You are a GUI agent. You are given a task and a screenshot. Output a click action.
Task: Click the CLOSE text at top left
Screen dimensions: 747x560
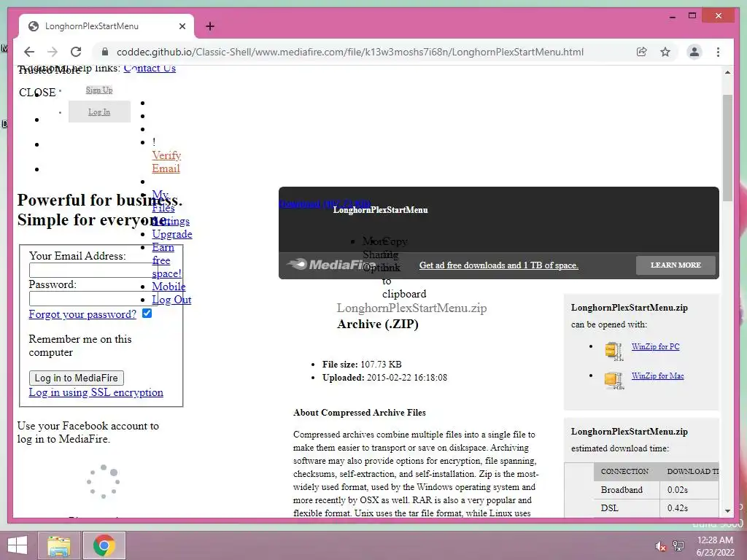pyautogui.click(x=37, y=93)
